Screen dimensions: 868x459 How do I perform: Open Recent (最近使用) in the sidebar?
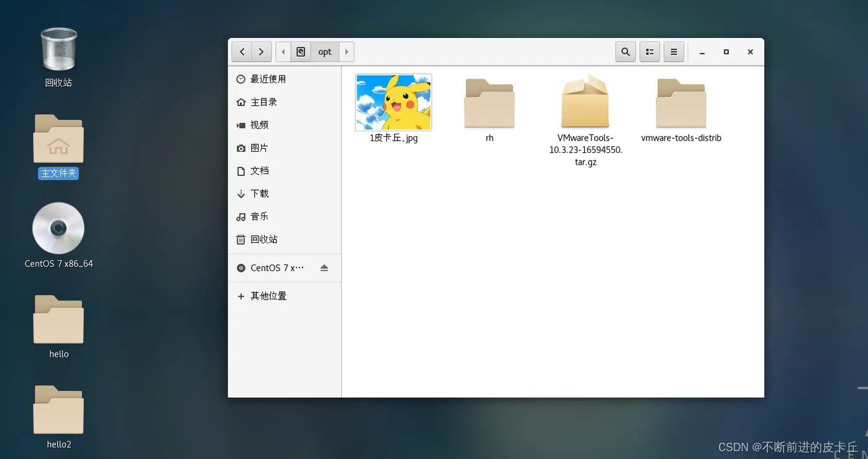click(x=285, y=79)
